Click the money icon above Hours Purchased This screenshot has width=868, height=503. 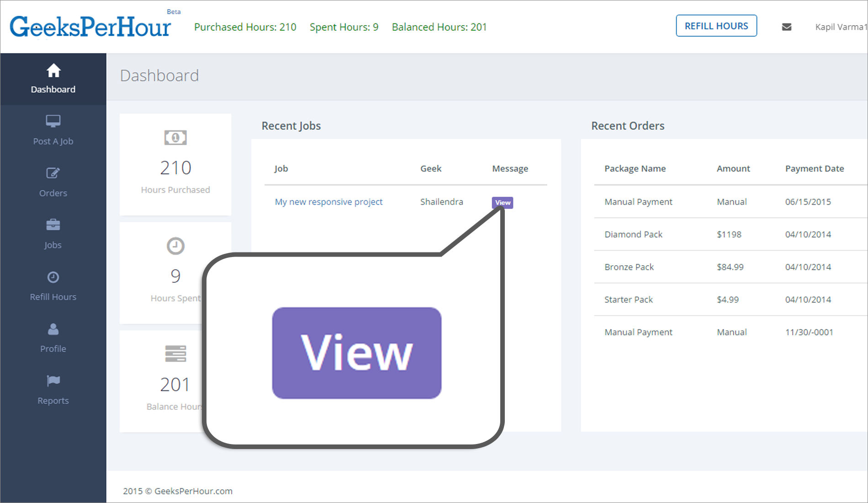(175, 137)
